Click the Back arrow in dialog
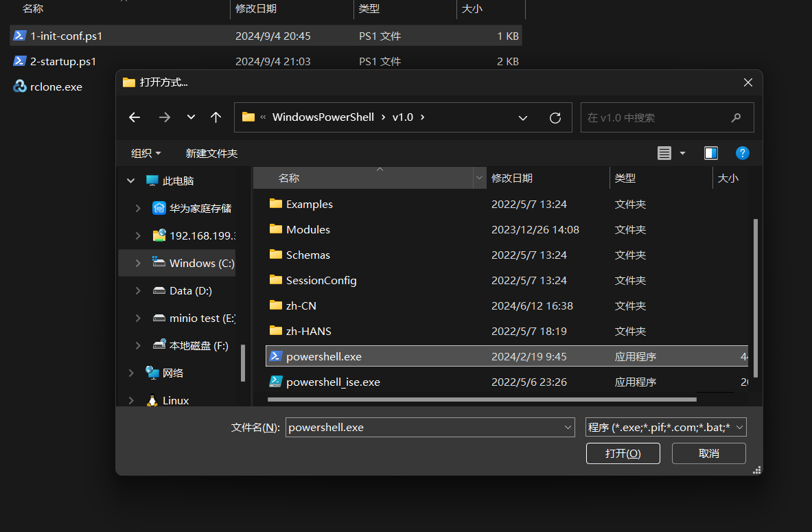 point(135,117)
